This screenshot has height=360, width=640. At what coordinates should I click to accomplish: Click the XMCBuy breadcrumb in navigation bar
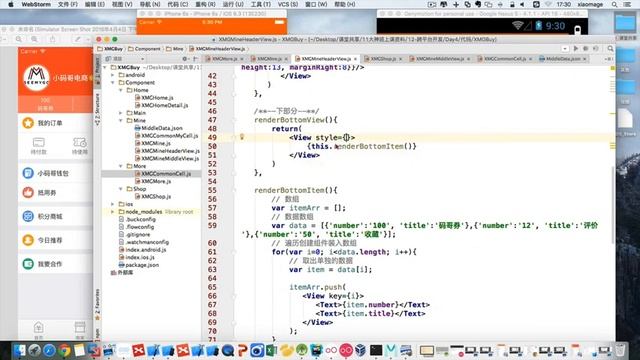[110, 49]
